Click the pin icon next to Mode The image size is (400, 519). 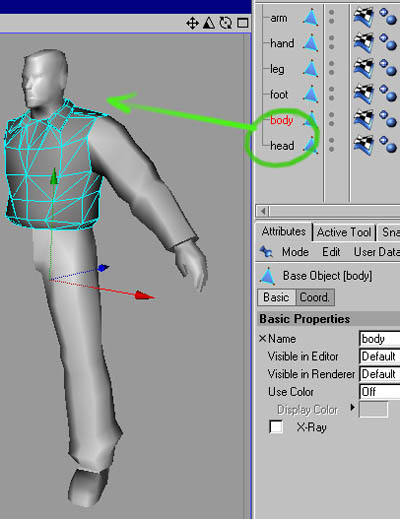pos(266,252)
